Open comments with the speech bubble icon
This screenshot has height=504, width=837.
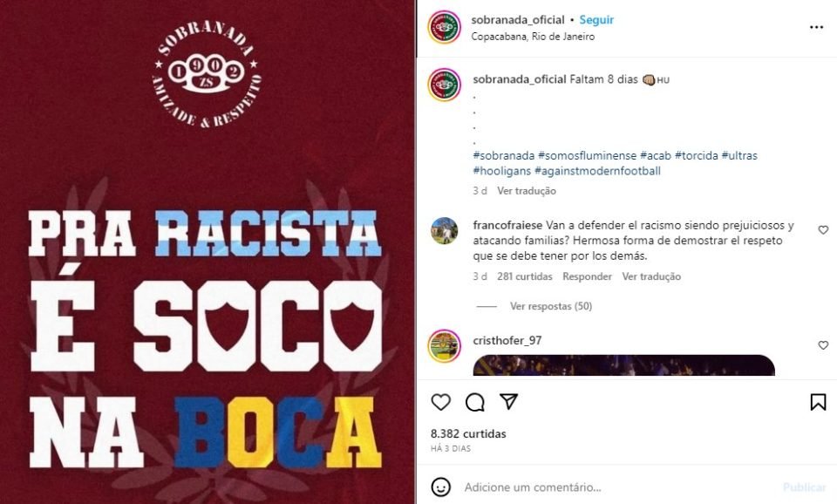click(x=474, y=402)
